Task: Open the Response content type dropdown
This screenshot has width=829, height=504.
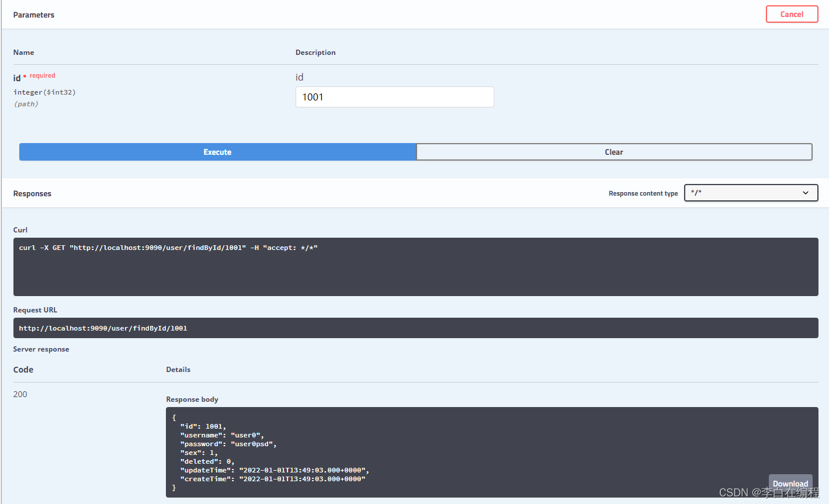Action: click(751, 193)
